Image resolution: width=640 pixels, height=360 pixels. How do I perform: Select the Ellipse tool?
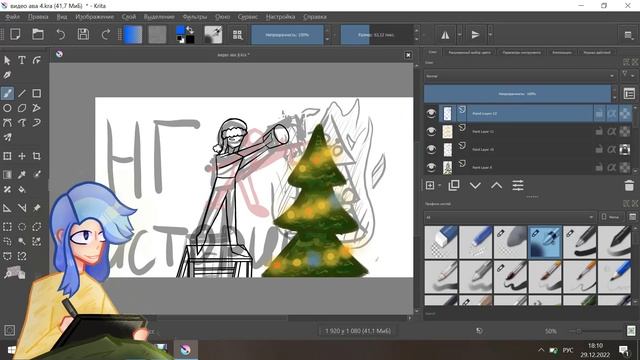click(7, 108)
